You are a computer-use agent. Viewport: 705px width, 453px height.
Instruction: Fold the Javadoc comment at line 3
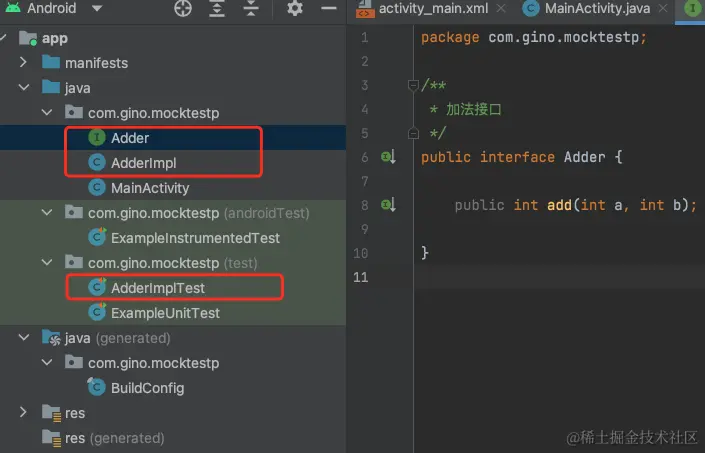pos(413,84)
